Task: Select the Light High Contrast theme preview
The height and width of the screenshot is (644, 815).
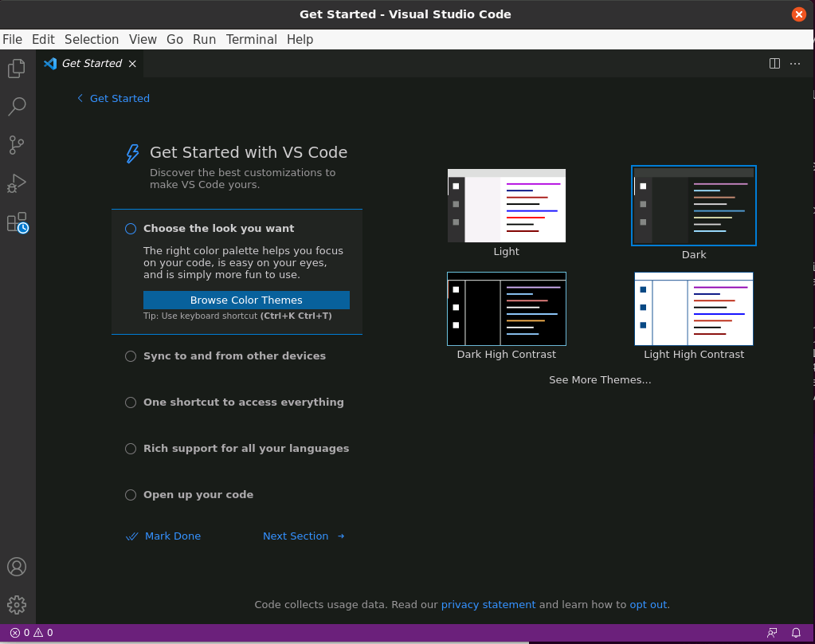Action: click(694, 309)
